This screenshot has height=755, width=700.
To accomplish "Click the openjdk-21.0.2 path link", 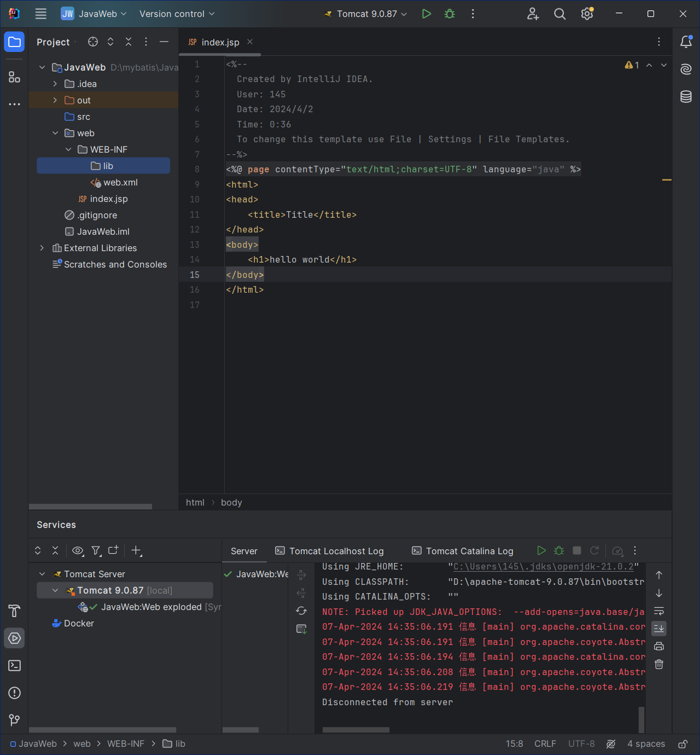I will 543,567.
